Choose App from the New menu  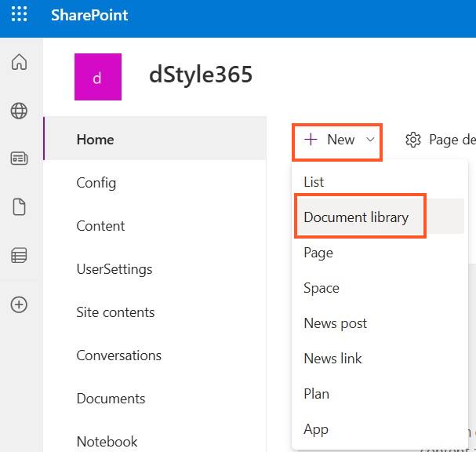pos(378,429)
